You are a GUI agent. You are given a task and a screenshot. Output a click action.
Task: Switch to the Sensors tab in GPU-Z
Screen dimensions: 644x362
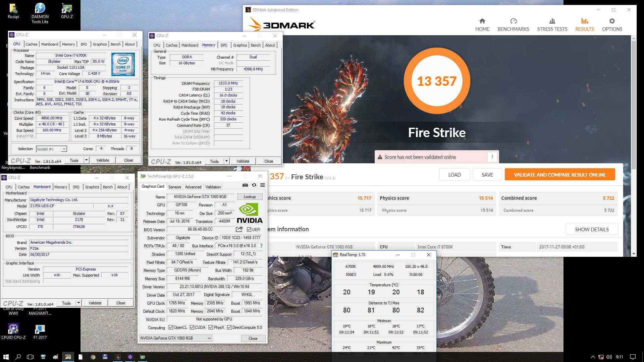[x=174, y=187]
